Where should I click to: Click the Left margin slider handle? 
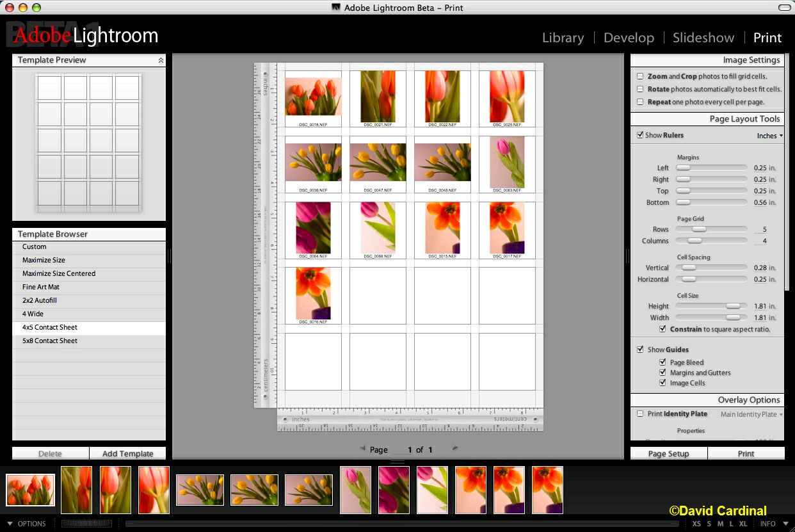point(684,168)
